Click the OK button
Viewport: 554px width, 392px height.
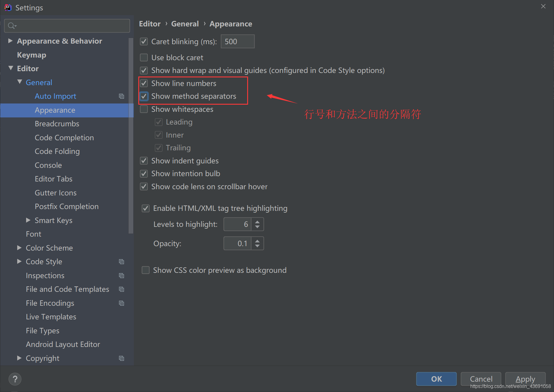(436, 379)
